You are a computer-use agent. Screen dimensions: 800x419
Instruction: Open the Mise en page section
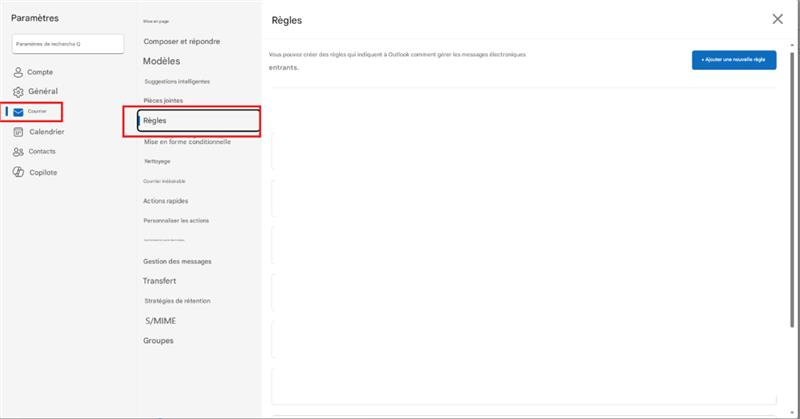coord(156,21)
